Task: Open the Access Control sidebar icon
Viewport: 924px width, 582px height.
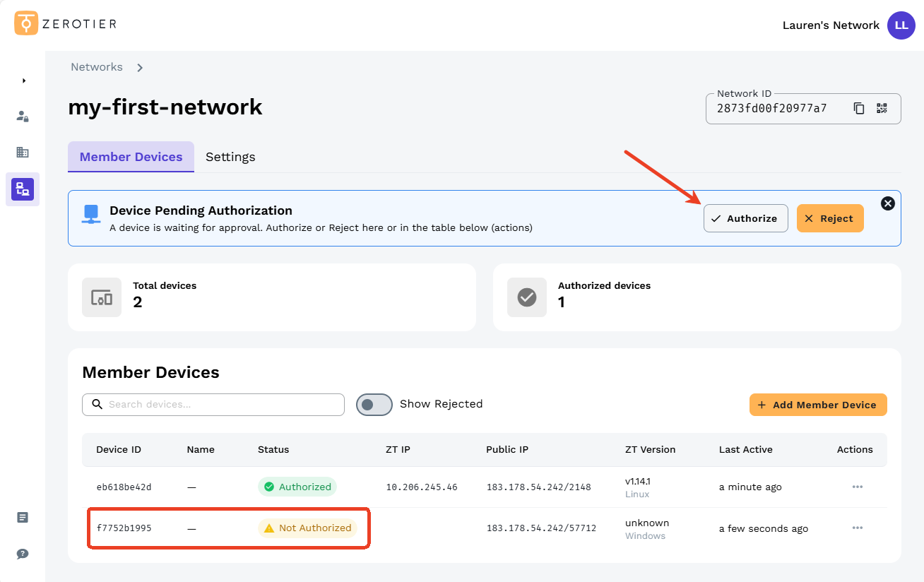Action: (x=23, y=116)
